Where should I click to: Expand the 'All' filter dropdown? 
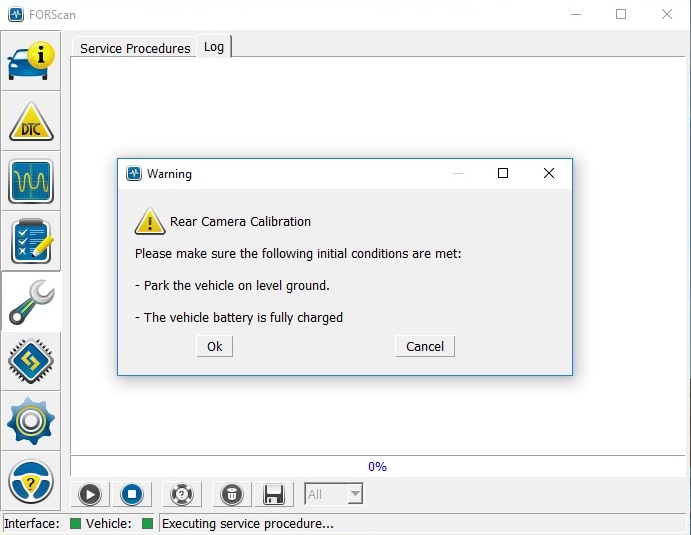click(354, 494)
